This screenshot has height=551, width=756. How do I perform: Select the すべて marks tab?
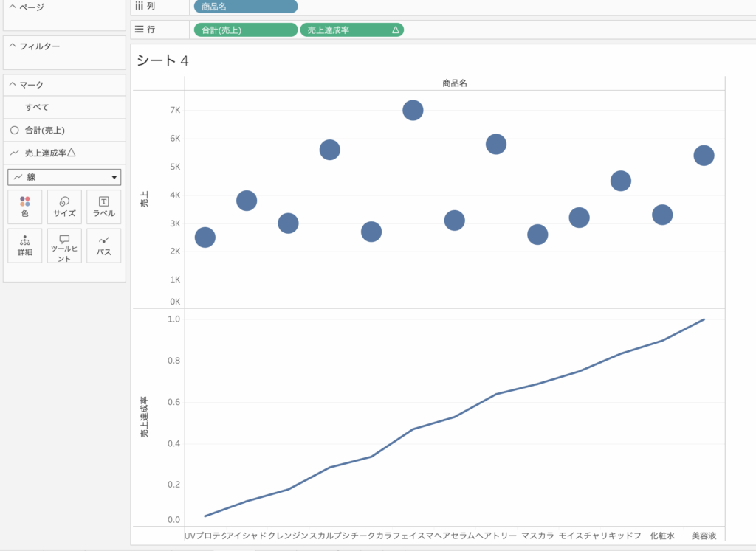[37, 108]
